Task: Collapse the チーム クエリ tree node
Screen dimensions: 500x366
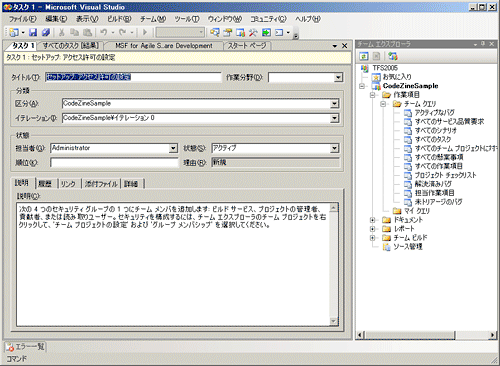Action: point(384,104)
